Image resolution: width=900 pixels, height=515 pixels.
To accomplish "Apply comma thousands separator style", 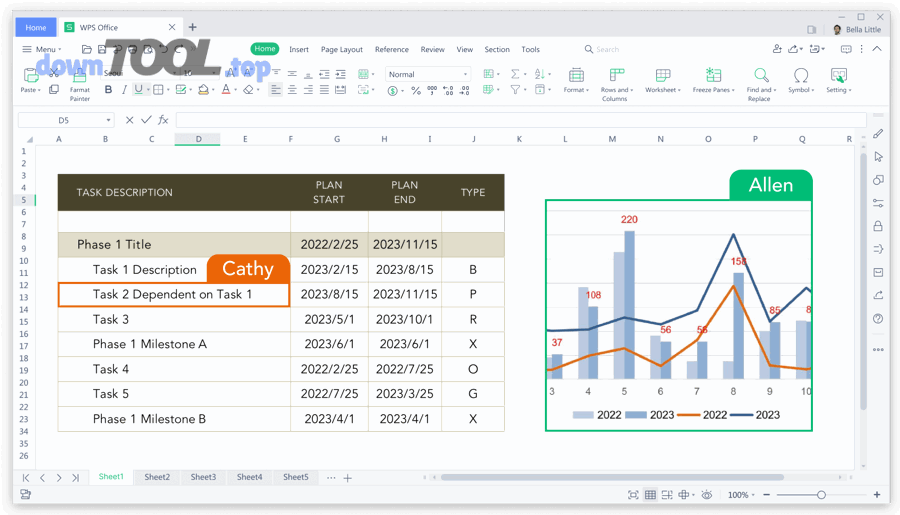I will coord(432,90).
